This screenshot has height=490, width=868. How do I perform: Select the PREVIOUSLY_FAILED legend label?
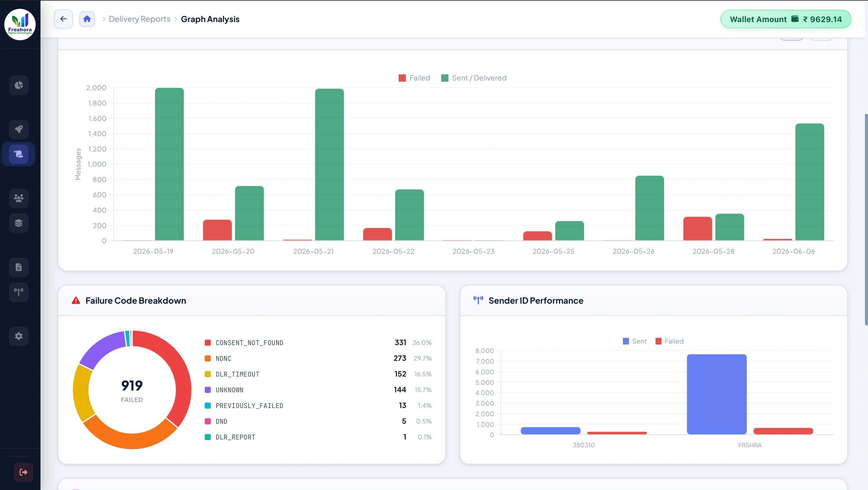coord(249,405)
